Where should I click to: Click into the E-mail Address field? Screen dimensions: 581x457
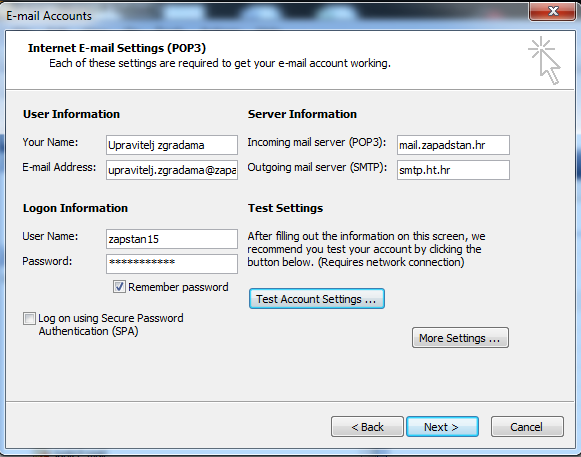[x=172, y=170]
